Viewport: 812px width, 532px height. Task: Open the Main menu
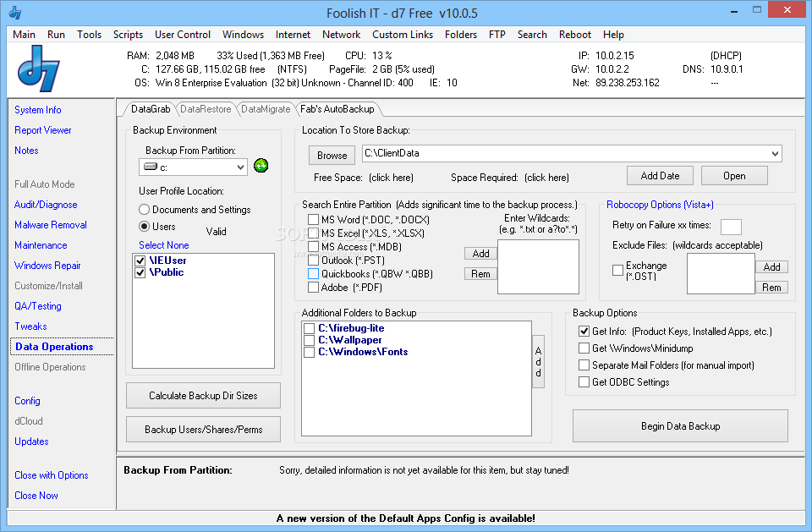point(24,34)
